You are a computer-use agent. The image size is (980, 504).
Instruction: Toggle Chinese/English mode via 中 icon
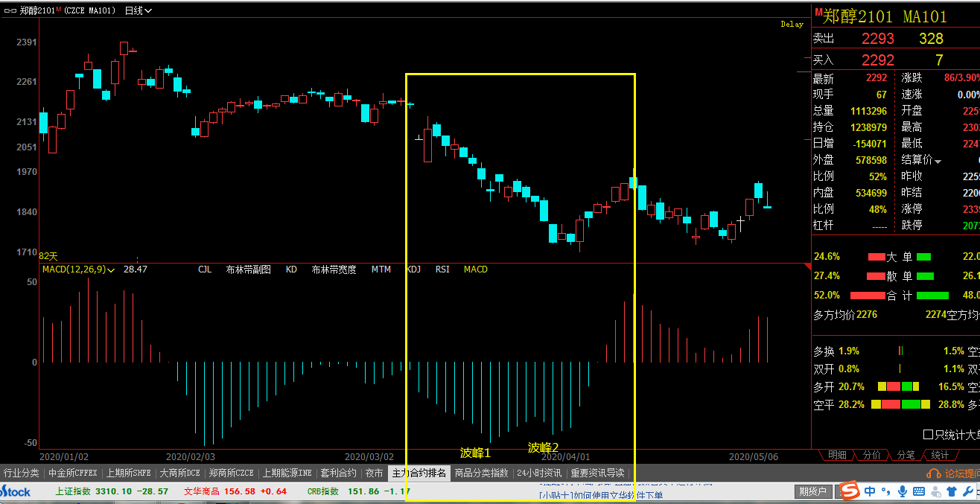click(870, 491)
